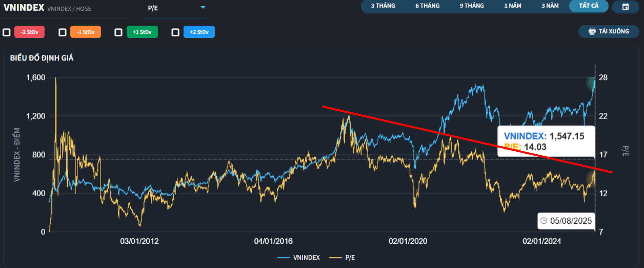
Task: Select the 3 THÁNG time range
Action: (x=383, y=6)
